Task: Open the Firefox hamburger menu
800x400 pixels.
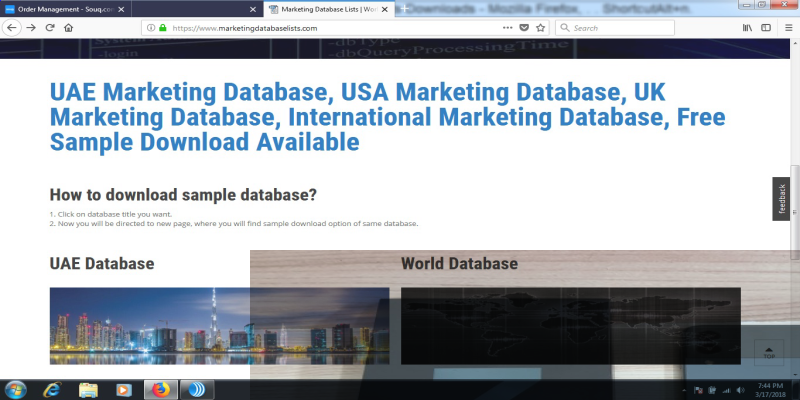Action: pyautogui.click(x=789, y=28)
